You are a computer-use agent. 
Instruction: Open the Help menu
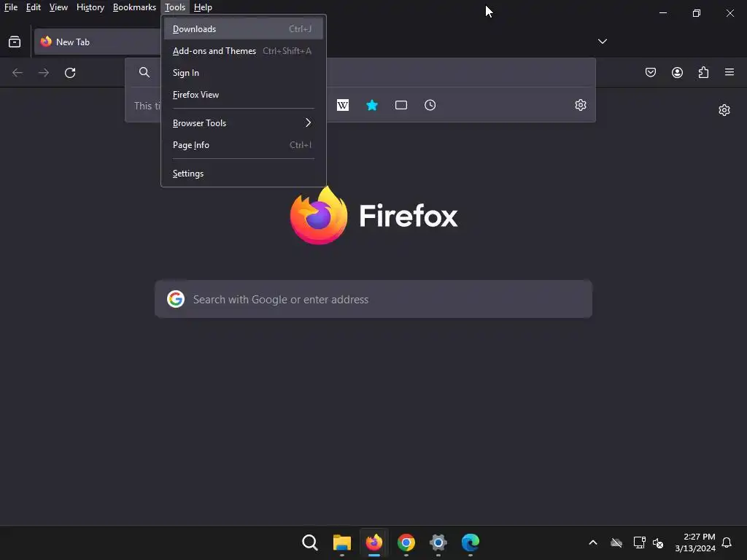point(203,7)
